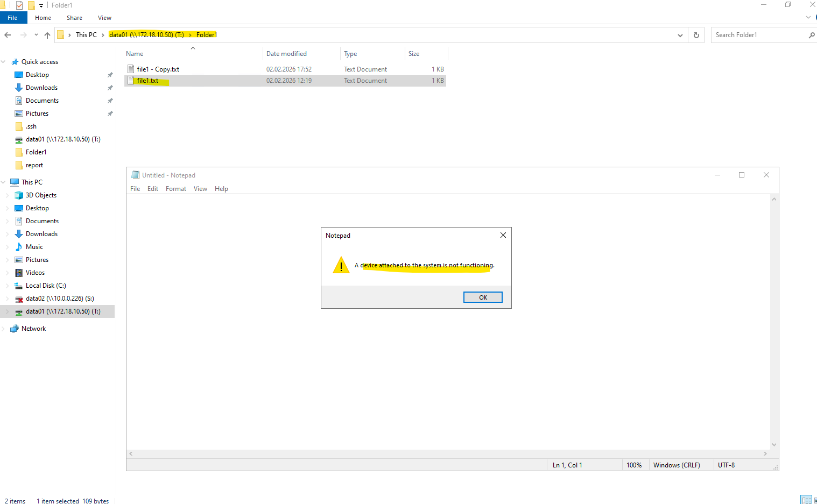This screenshot has width=817, height=504.
Task: Click the file1.txt document icon
Action: tap(131, 81)
